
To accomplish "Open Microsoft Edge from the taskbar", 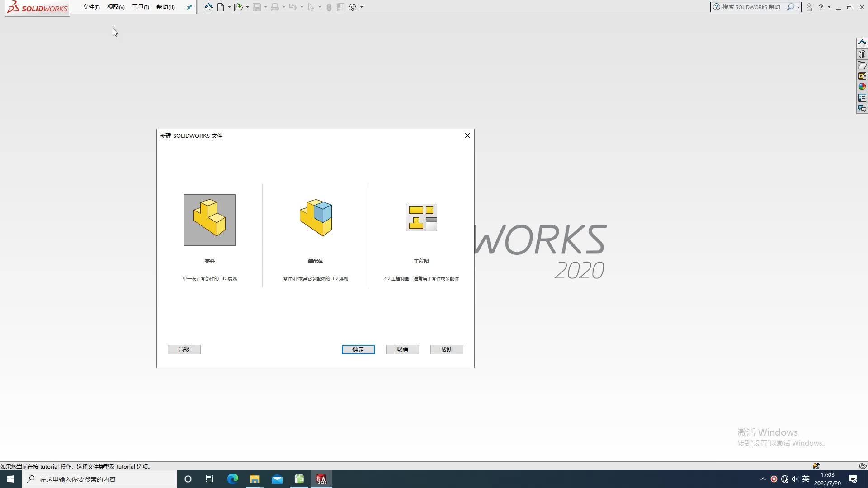I will (x=232, y=479).
